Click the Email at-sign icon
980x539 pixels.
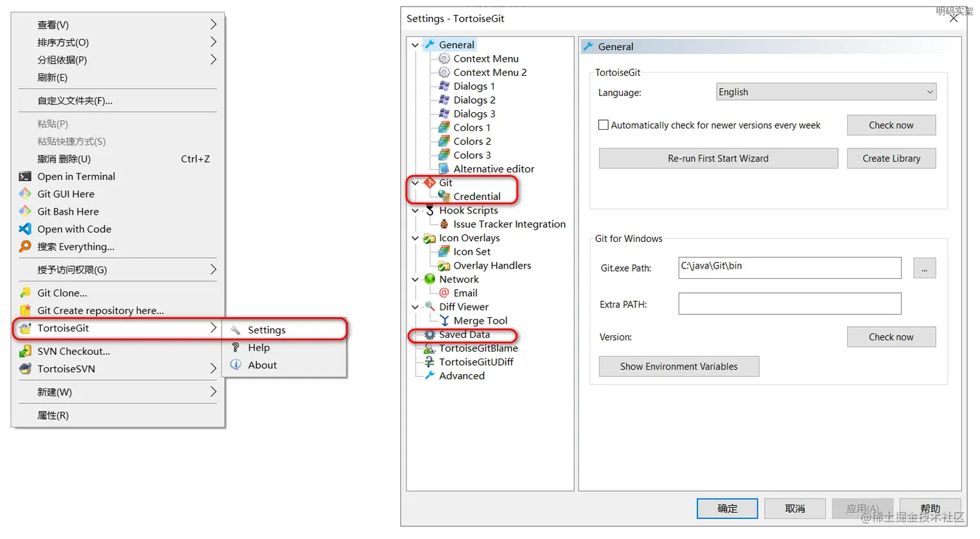point(444,293)
